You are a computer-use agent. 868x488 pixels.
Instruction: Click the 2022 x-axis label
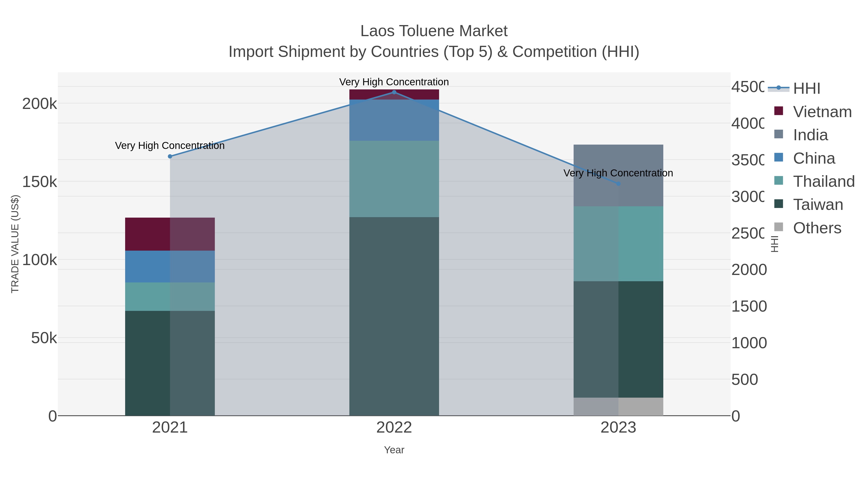(x=394, y=427)
